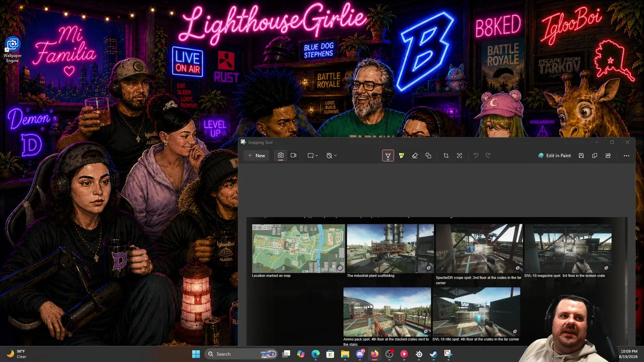Screen dimensions: 644x362
Task: Open OBS Studio from the taskbar
Action: pyautogui.click(x=389, y=354)
